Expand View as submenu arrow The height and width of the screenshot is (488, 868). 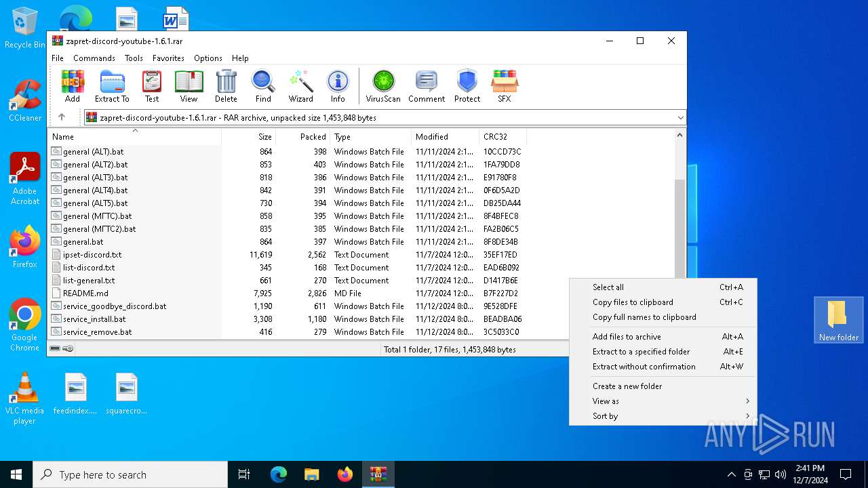click(x=747, y=401)
